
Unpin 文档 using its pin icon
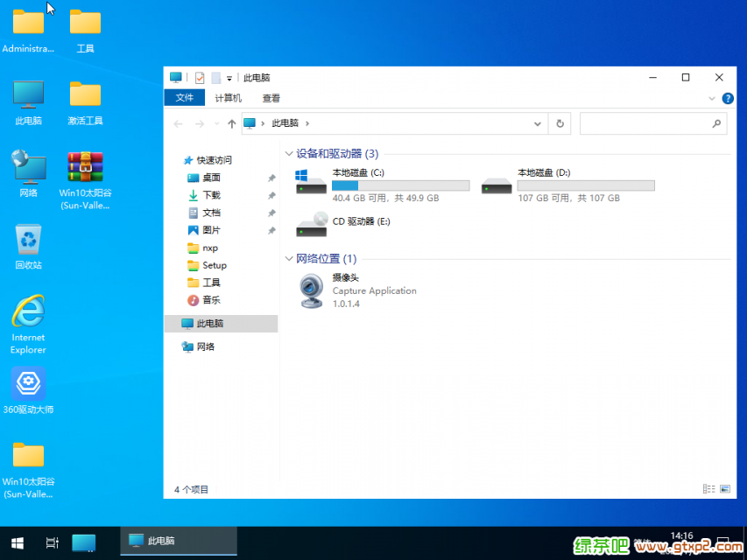click(x=271, y=213)
